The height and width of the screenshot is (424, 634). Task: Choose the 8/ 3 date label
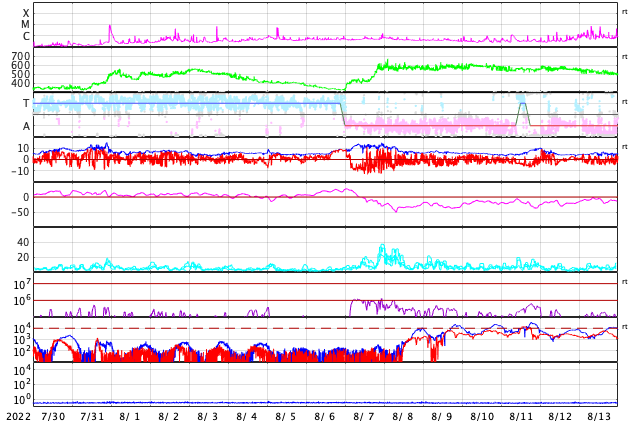tap(207, 417)
